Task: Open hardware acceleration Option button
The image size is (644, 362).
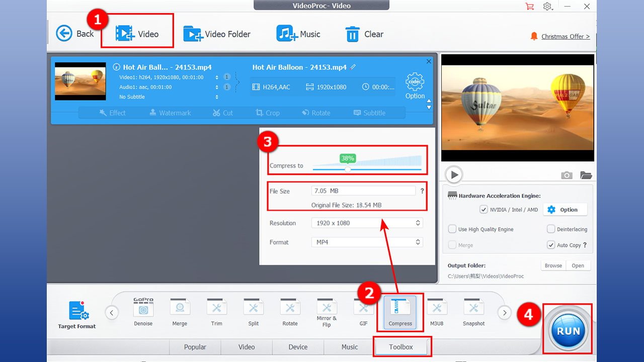Action: tap(565, 210)
